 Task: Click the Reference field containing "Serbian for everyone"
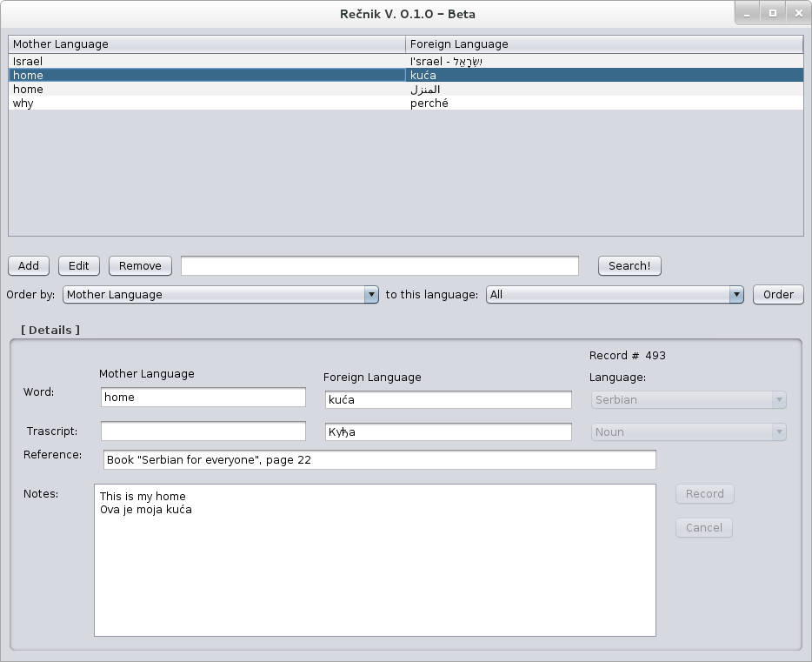pos(378,459)
